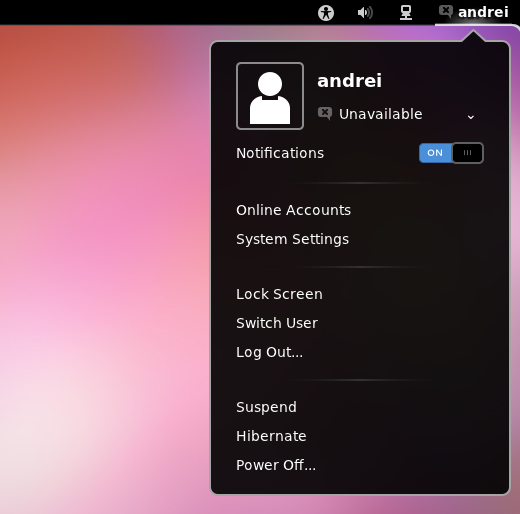Open the accessibility menu icon in top bar
Viewport: 520px width, 514px height.
point(326,13)
